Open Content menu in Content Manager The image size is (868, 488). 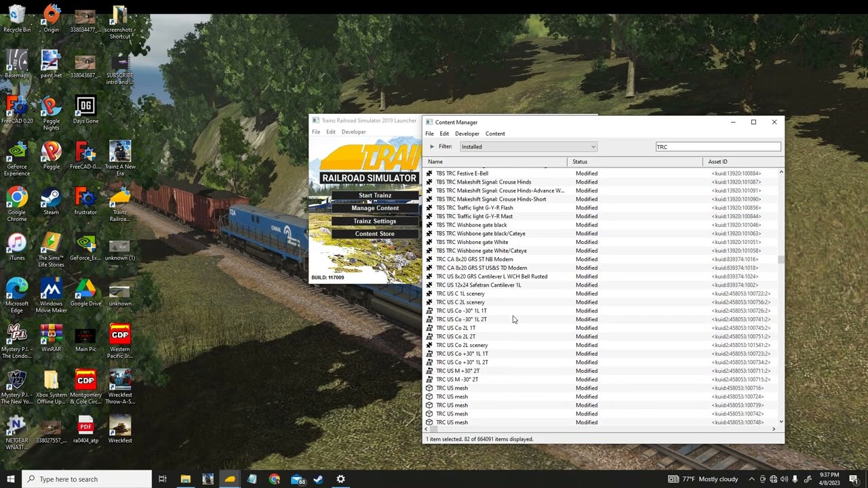click(495, 134)
